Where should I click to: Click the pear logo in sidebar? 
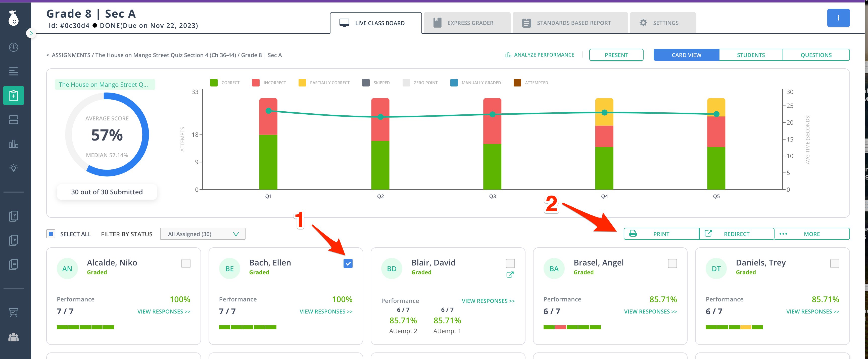point(14,18)
